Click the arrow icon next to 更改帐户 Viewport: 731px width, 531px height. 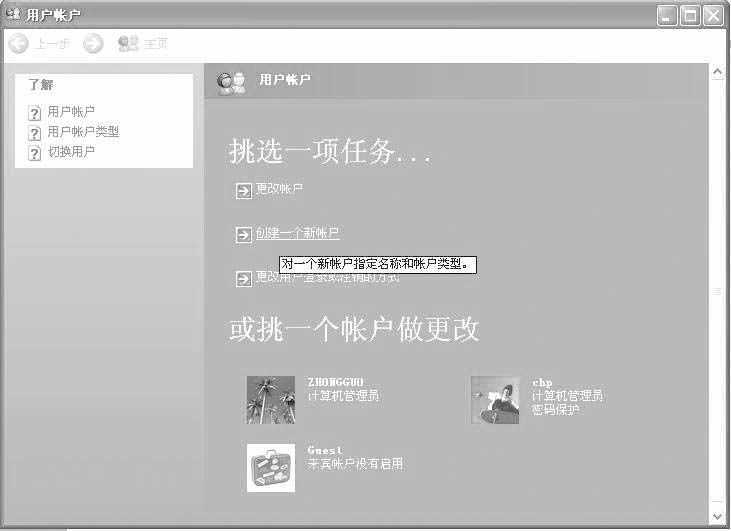[x=243, y=190]
